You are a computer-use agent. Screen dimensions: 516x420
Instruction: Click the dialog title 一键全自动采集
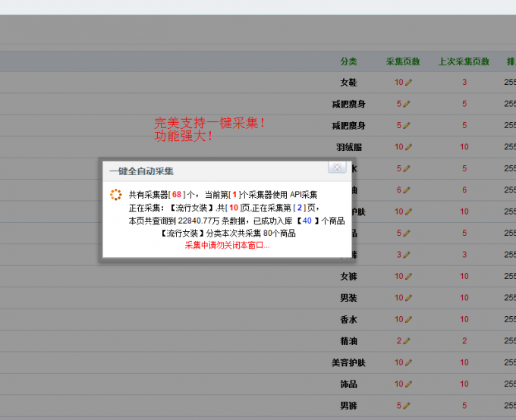141,171
